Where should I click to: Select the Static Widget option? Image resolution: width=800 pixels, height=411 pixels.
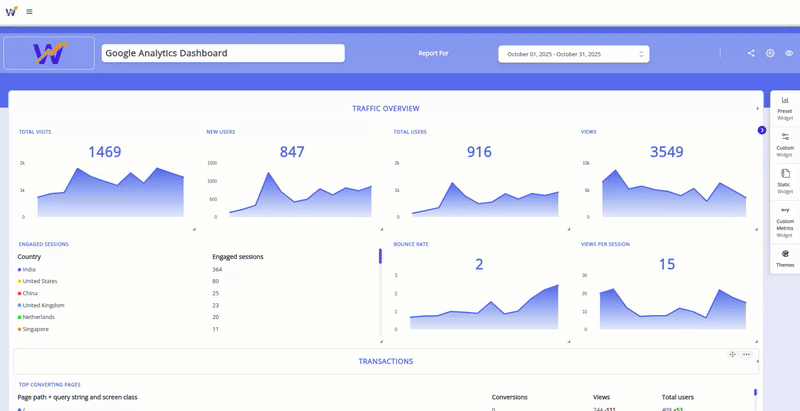(785, 179)
